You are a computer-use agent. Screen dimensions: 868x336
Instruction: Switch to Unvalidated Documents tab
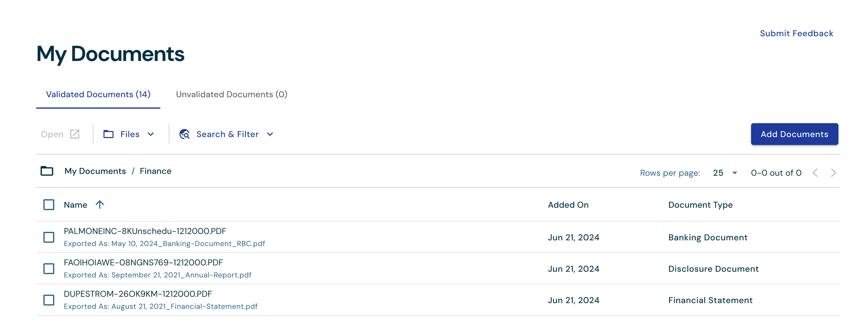tap(231, 94)
